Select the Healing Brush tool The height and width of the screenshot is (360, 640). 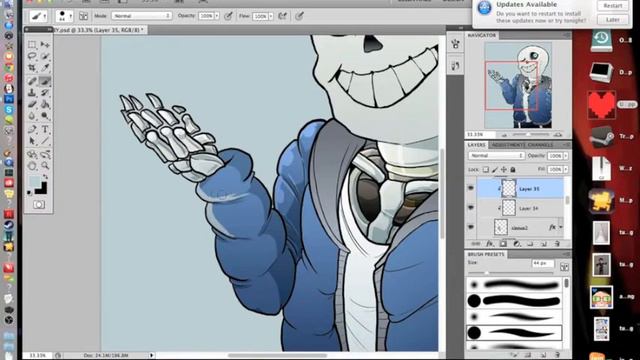32,81
